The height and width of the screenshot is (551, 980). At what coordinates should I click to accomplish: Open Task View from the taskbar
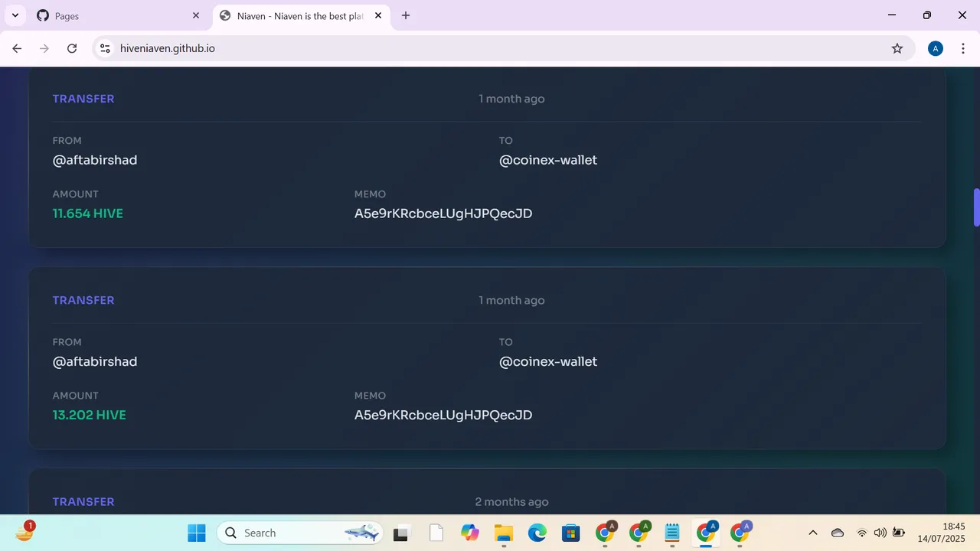400,533
